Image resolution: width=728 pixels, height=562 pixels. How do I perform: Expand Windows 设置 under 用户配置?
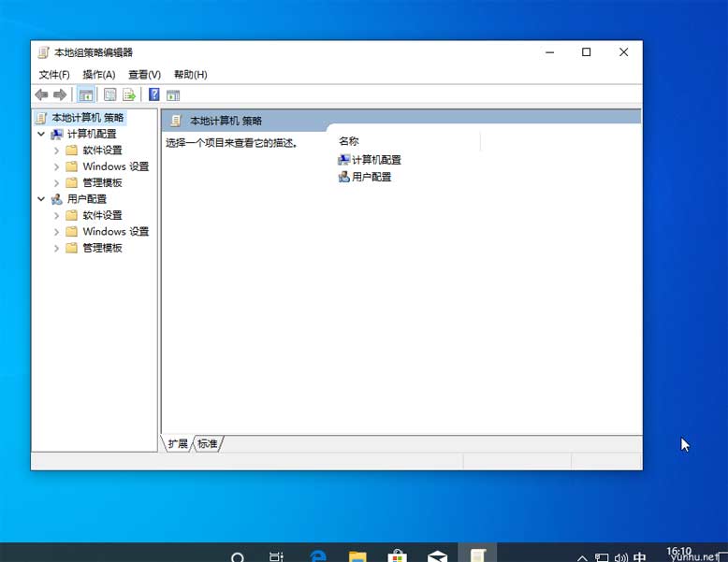56,232
